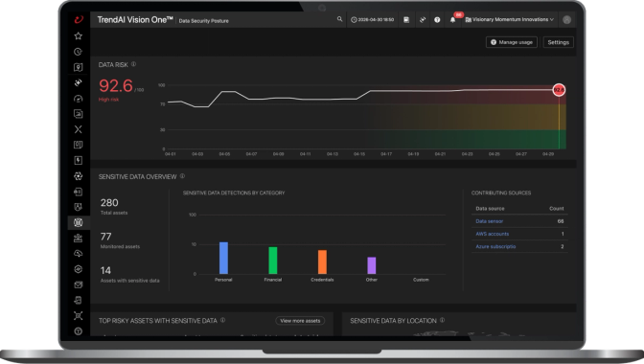The image size is (644, 364).
Task: Click the date-time display 18:50 in top bar
Action: coord(372,20)
